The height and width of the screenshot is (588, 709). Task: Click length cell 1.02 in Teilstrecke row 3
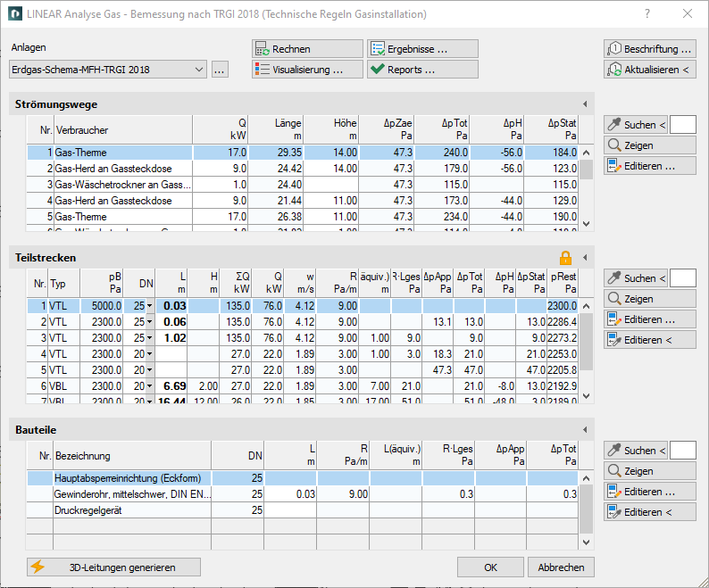[171, 338]
